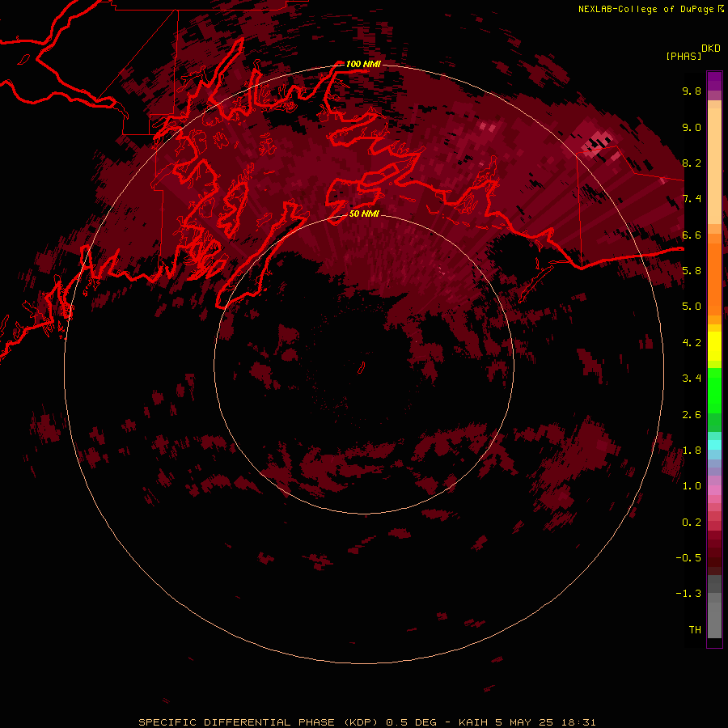Image resolution: width=728 pixels, height=728 pixels.
Task: Click the 3.4 scale value
Action: (692, 379)
